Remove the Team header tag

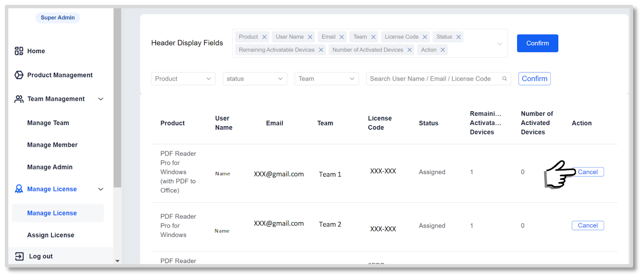(x=374, y=37)
